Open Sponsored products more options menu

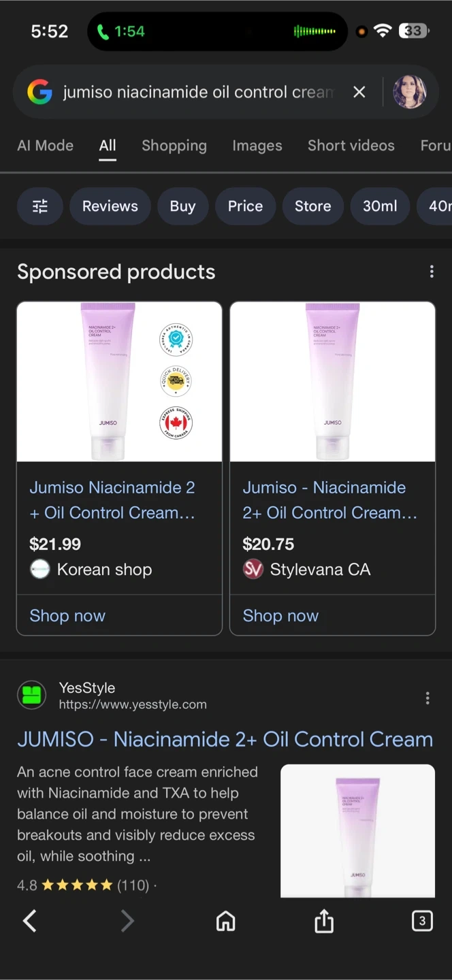(432, 272)
